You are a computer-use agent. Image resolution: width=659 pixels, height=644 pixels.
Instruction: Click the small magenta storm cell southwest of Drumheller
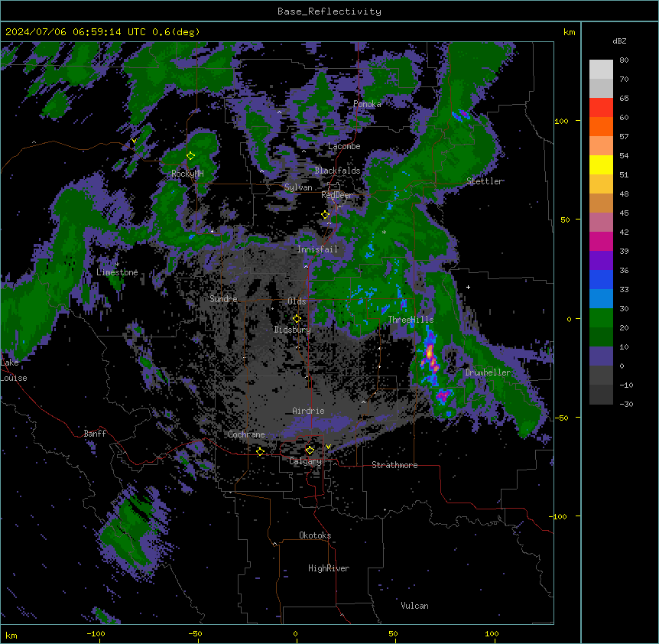click(x=443, y=395)
